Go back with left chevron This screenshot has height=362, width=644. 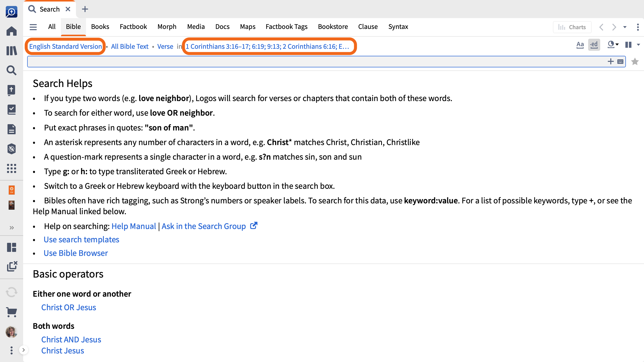click(601, 27)
